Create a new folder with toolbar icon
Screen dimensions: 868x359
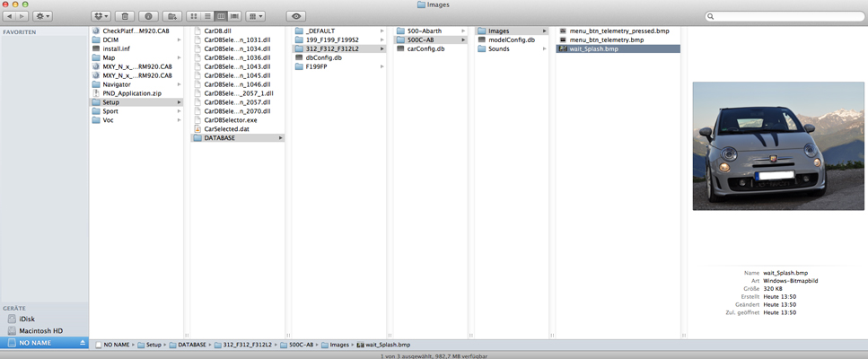[171, 16]
